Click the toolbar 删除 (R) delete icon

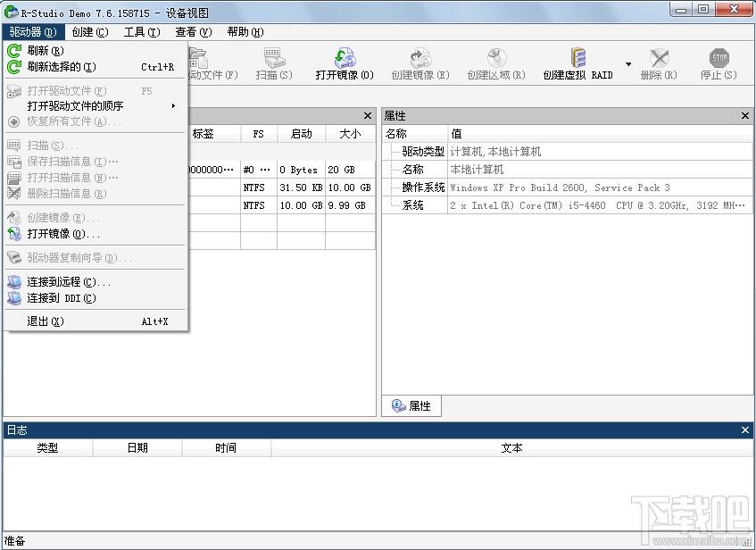click(x=659, y=58)
